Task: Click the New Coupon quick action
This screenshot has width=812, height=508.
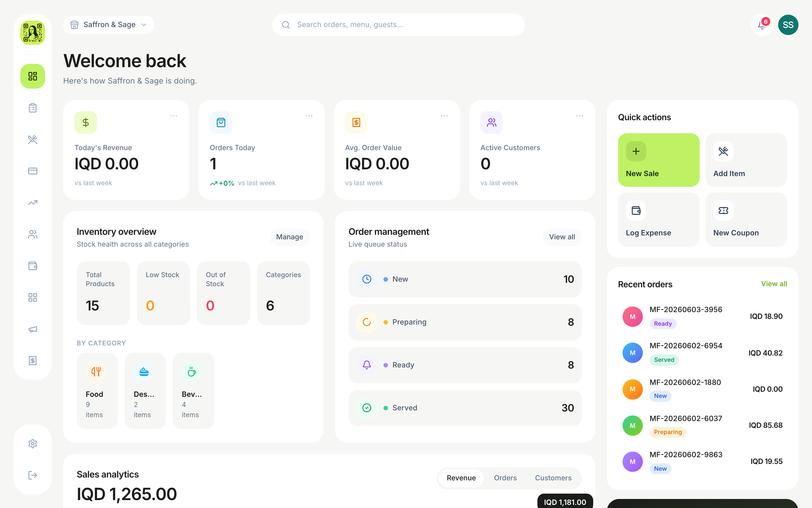Action: click(746, 219)
